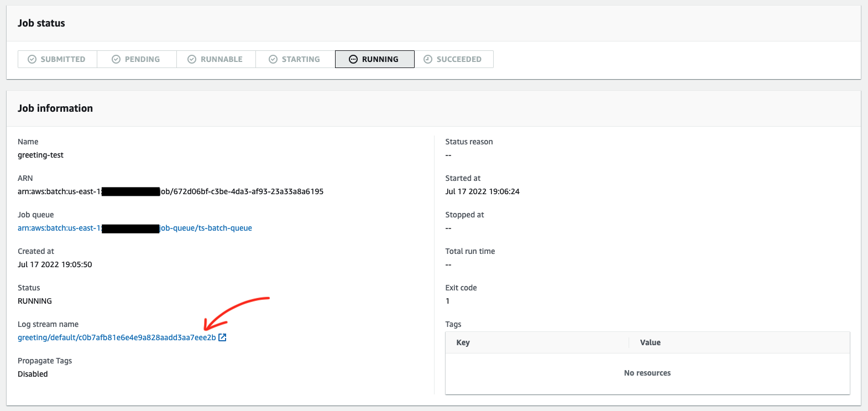868x411 pixels.
Task: Open the greeting/default log stream link
Action: pos(117,337)
